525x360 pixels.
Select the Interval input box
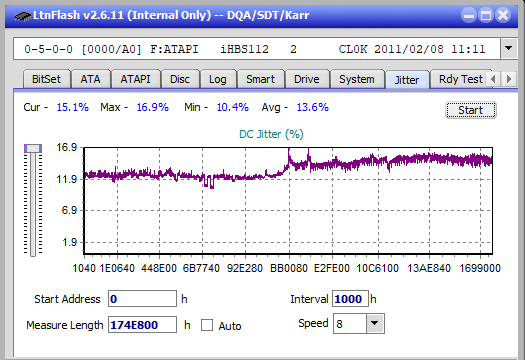pos(350,299)
